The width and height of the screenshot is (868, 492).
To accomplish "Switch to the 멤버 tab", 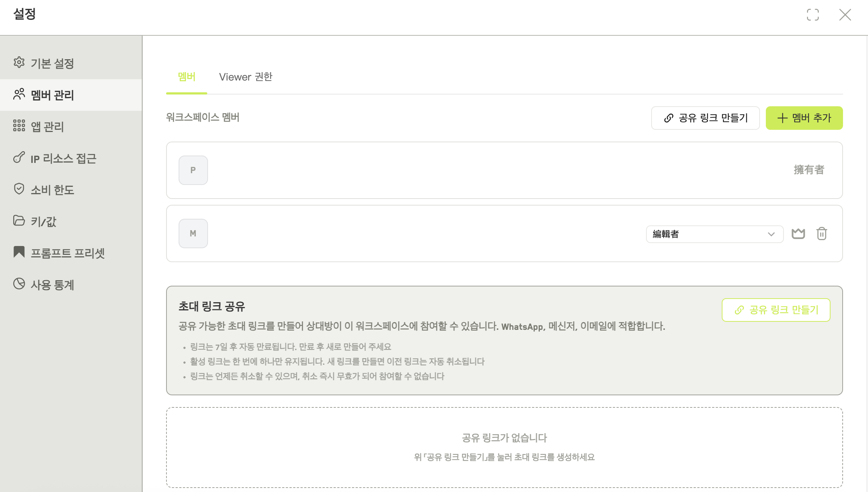I will 187,77.
